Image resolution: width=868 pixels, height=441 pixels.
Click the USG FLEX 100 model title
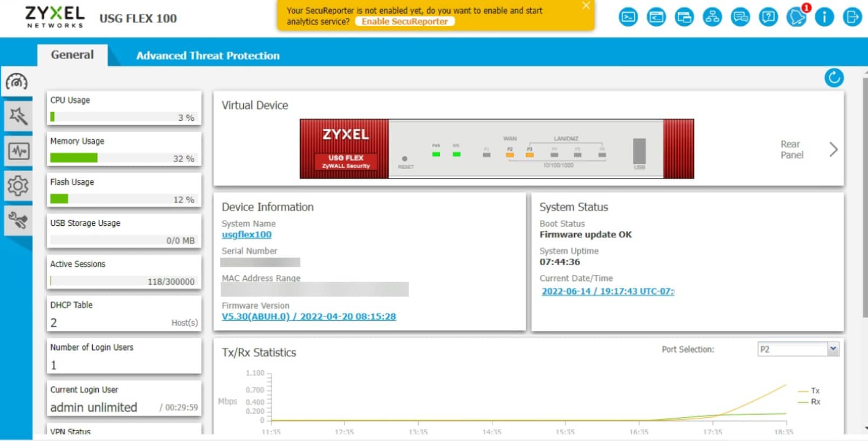(138, 18)
